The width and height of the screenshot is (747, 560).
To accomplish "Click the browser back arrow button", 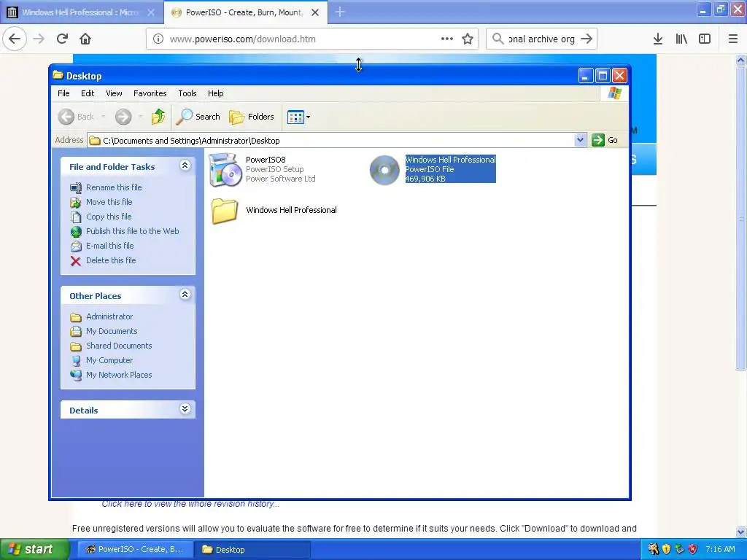I will (x=15, y=39).
